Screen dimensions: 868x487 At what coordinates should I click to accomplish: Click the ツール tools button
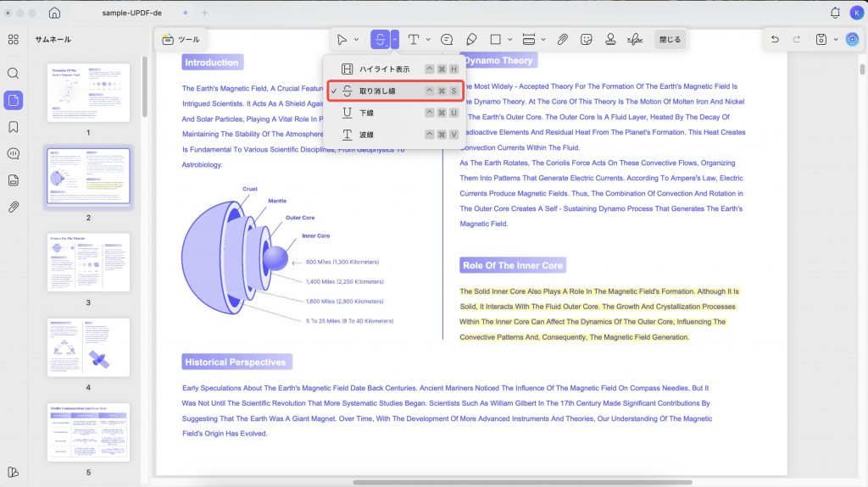click(x=181, y=39)
